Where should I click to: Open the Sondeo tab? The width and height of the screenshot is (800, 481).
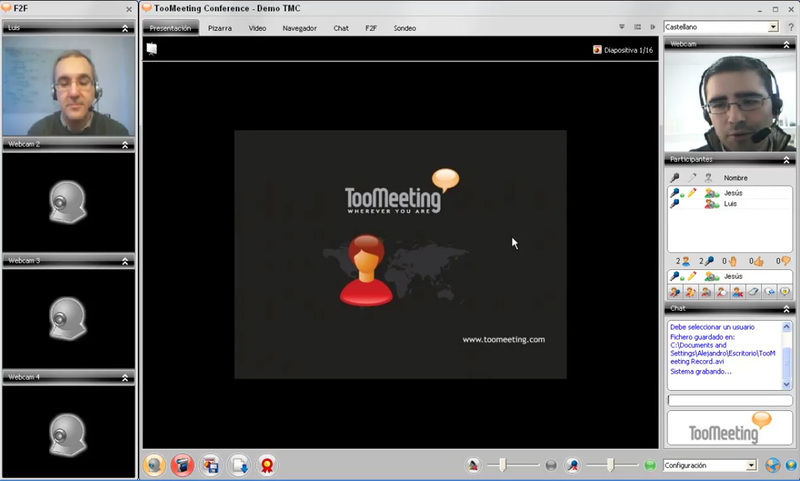pos(405,28)
